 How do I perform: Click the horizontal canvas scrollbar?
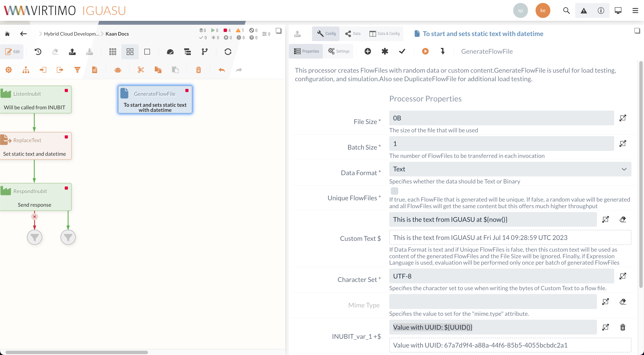pos(76,352)
